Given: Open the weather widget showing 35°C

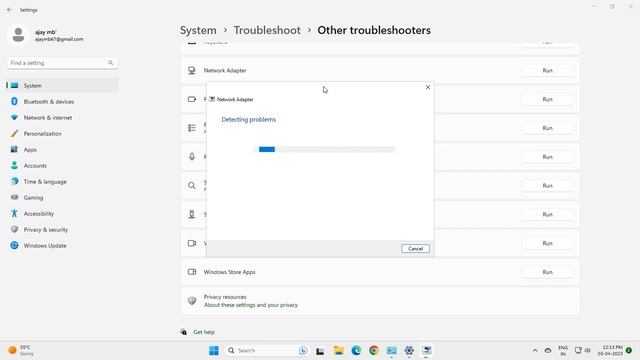Looking at the screenshot, I should point(21,350).
